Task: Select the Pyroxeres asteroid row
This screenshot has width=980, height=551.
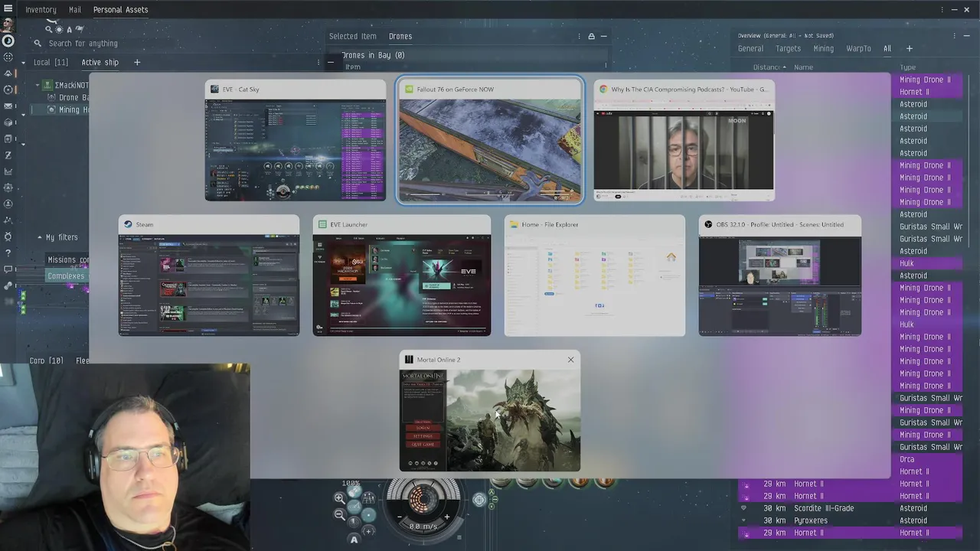Action: tap(850, 520)
